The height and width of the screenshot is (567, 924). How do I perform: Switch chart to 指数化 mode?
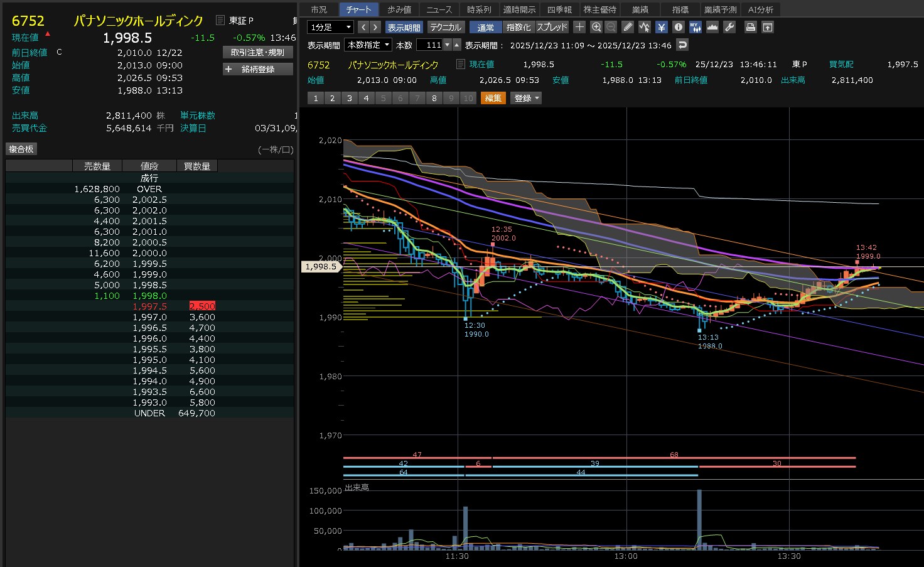(x=518, y=27)
